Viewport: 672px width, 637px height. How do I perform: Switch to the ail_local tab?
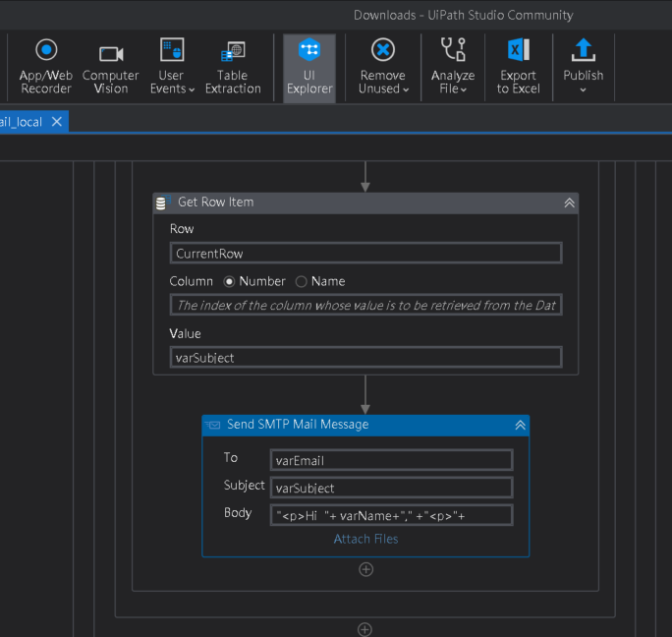[x=22, y=122]
